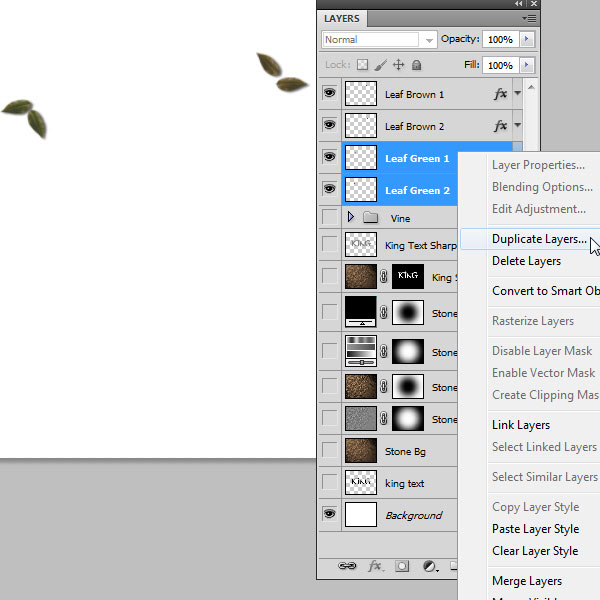
Task: Click the Background layer thumbnail
Action: point(361,514)
